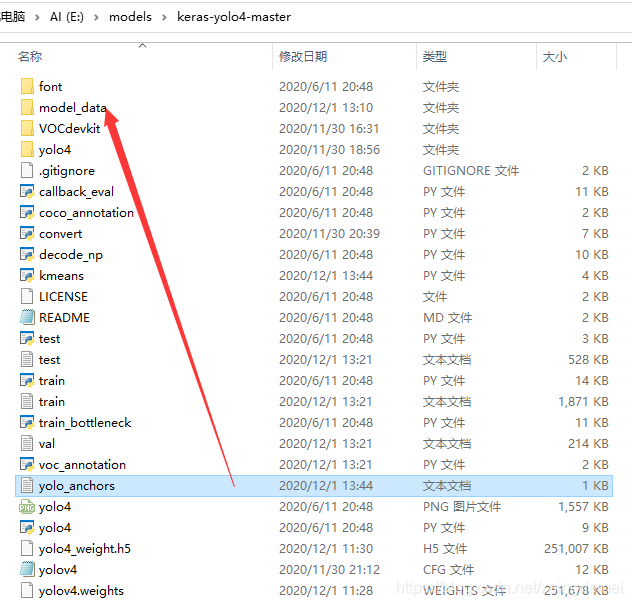Click the GITIGNORE 文件 type cell
The image size is (632, 606).
coord(471,171)
